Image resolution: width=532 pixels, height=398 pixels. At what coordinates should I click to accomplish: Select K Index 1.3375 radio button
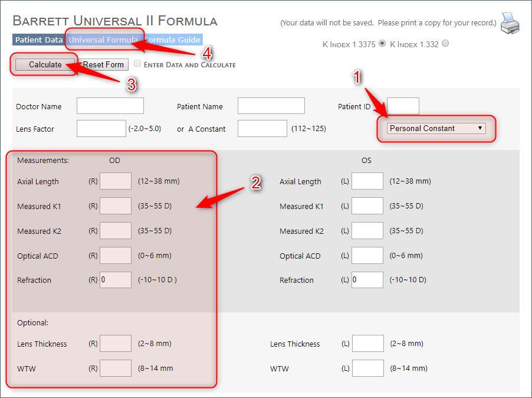tap(382, 44)
